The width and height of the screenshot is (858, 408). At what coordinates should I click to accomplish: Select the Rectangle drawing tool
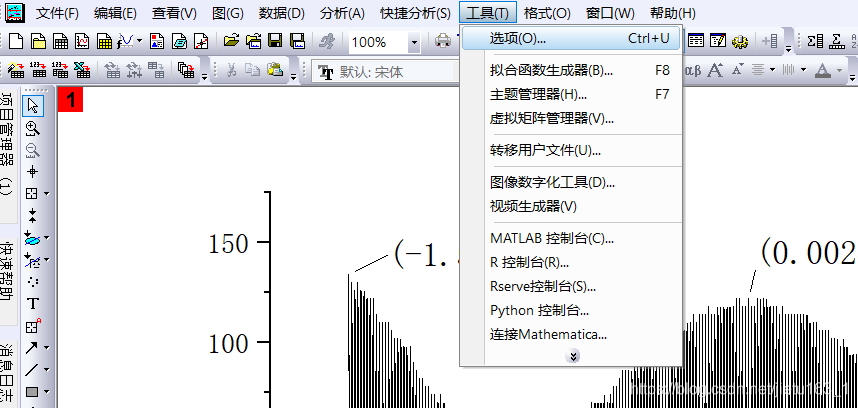[x=32, y=392]
